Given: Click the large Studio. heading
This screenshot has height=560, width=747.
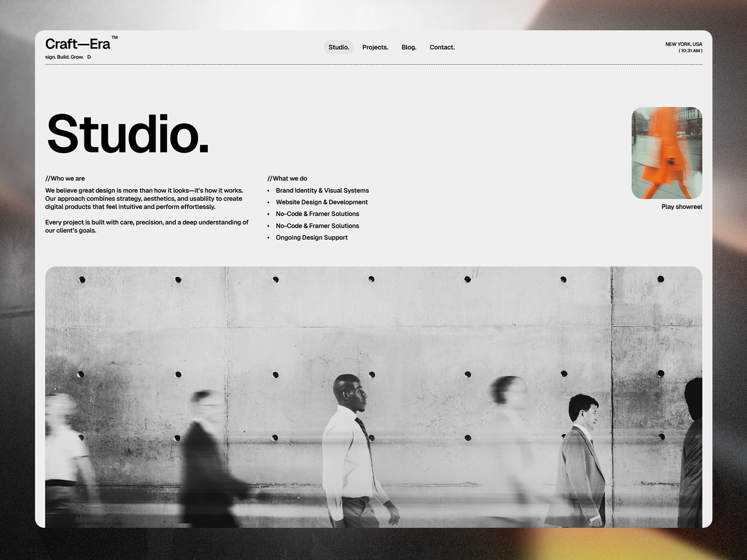Looking at the screenshot, I should [127, 134].
